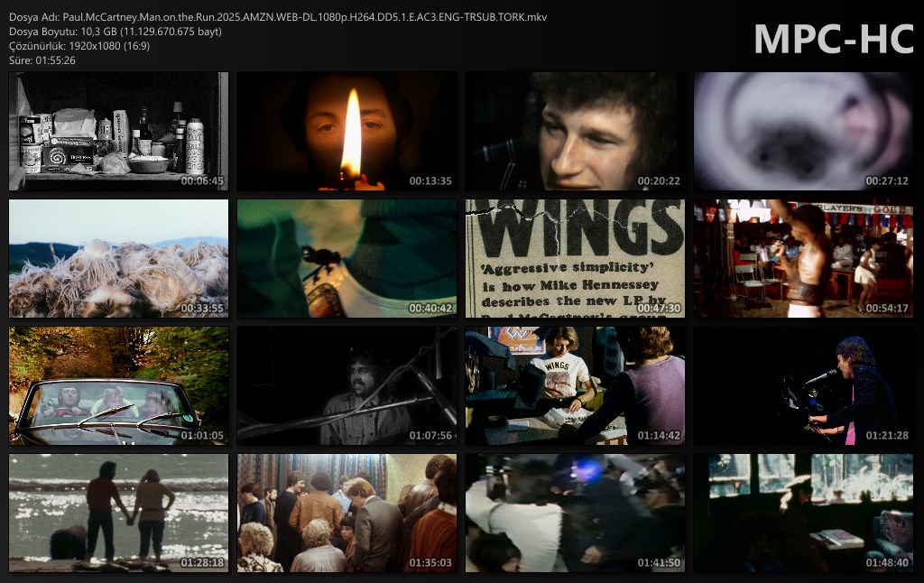
Task: Open the curly-haired man thumbnail at 00:20:22
Action: click(x=575, y=131)
